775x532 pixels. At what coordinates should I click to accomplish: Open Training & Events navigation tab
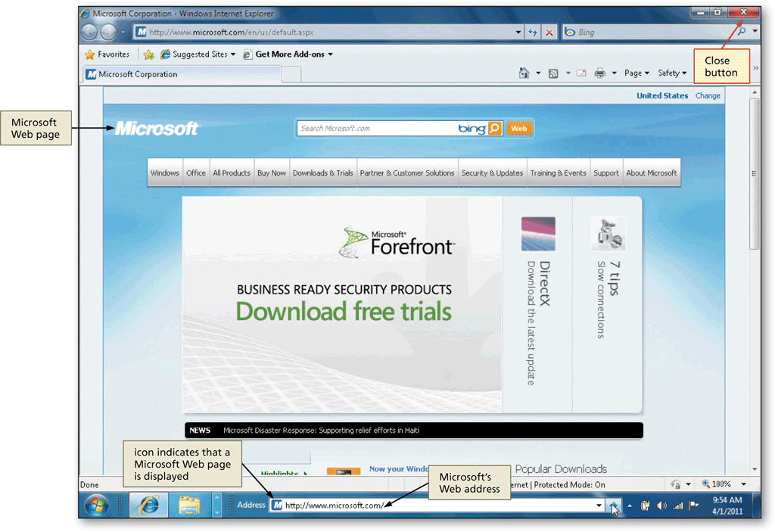coord(558,173)
